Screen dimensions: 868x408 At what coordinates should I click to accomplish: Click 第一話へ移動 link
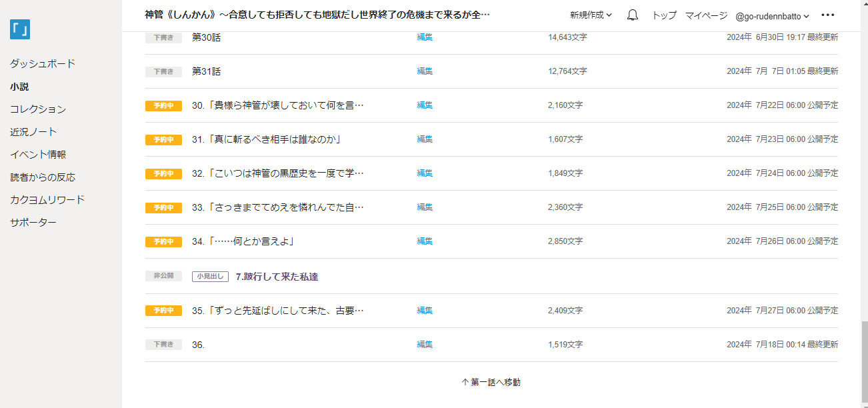coord(491,383)
